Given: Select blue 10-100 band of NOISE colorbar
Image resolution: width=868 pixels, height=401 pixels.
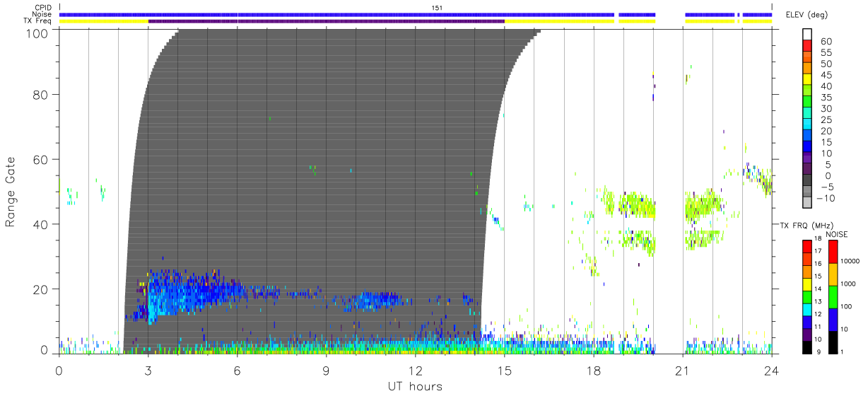Looking at the screenshot, I should [832, 318].
